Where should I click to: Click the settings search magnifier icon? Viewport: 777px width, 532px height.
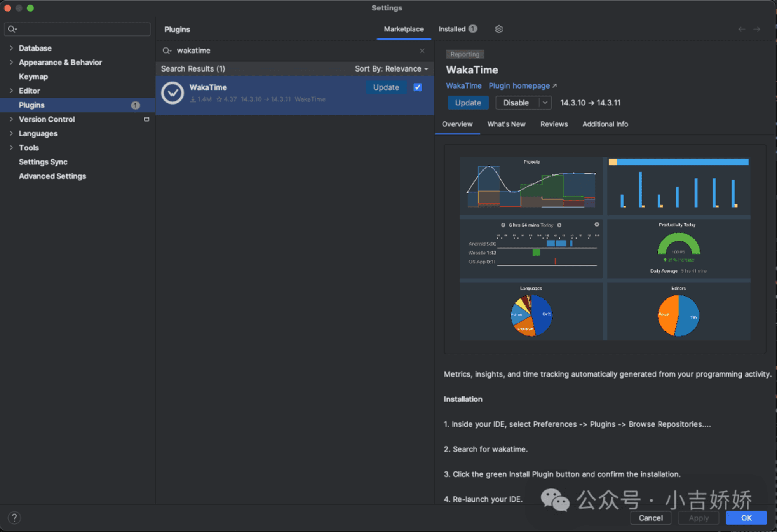click(x=12, y=29)
